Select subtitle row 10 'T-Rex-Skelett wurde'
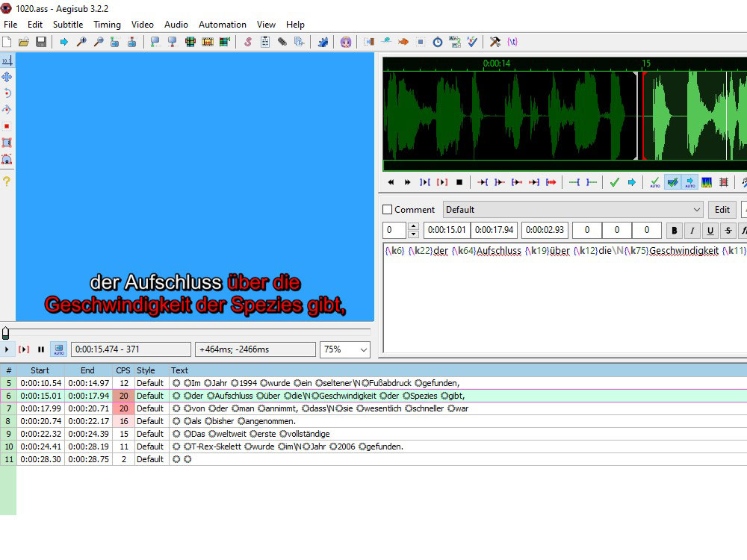The image size is (747, 560). click(373, 447)
